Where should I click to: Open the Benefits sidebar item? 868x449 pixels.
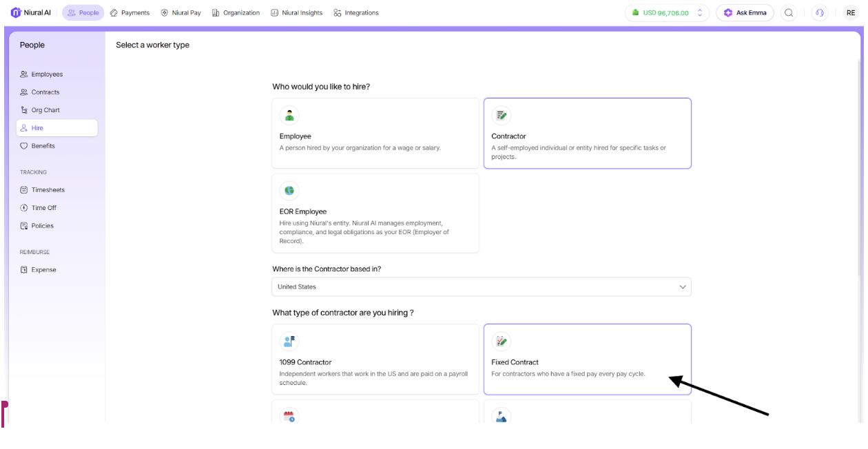(x=43, y=146)
